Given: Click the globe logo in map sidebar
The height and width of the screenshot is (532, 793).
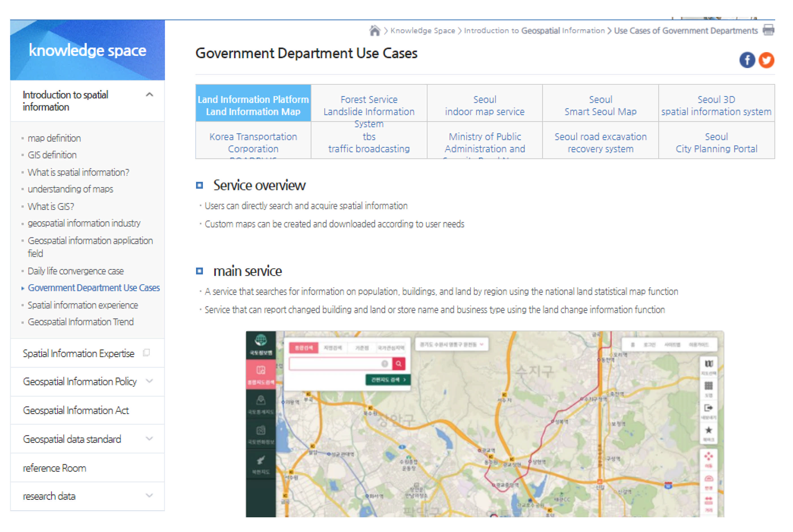Looking at the screenshot, I should tap(260, 340).
